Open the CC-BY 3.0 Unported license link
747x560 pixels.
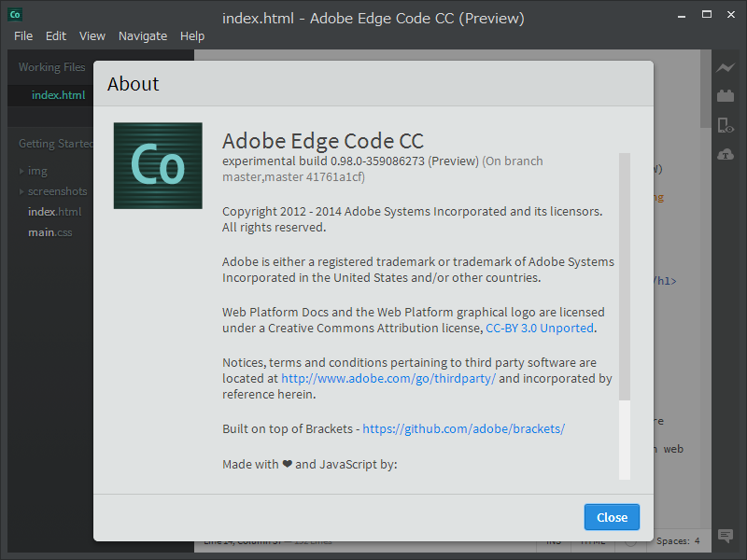(x=539, y=328)
